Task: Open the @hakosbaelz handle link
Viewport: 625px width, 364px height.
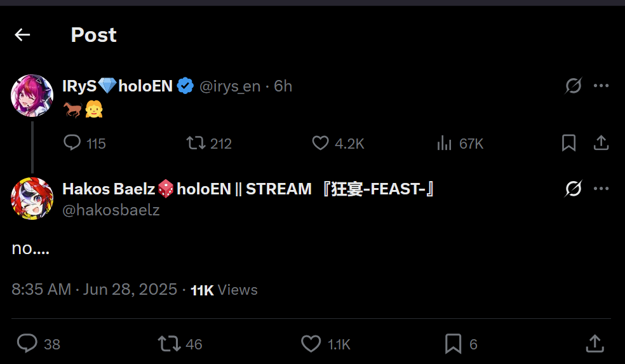Action: click(111, 210)
